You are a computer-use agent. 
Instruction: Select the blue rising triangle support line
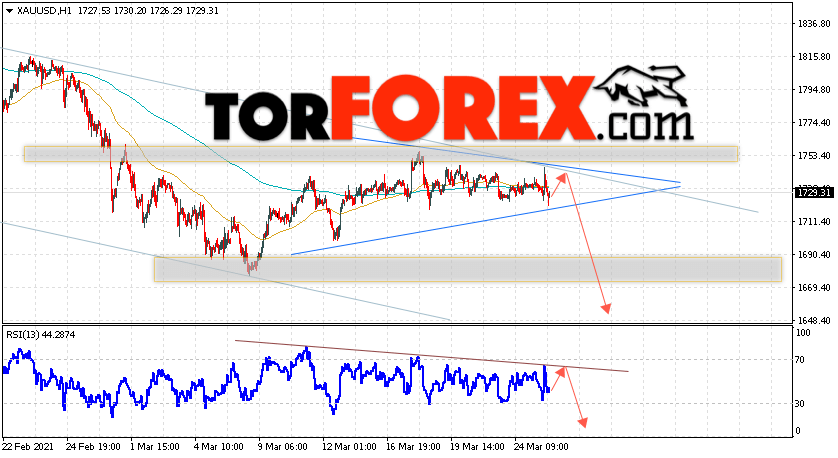click(x=485, y=220)
